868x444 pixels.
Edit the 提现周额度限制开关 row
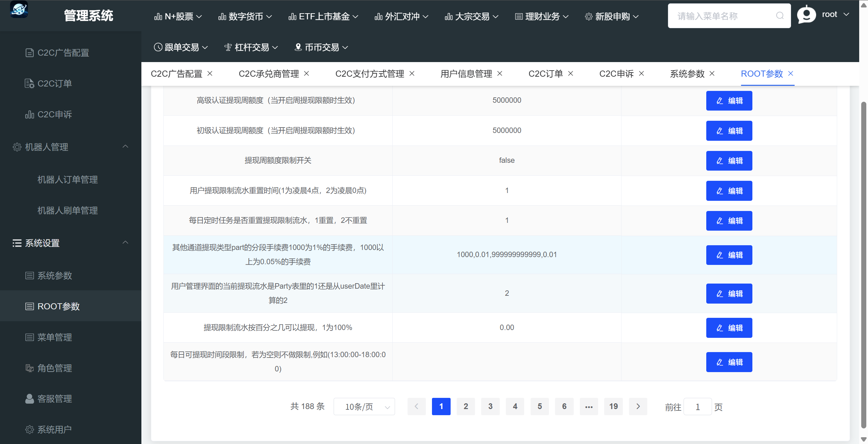click(x=729, y=161)
